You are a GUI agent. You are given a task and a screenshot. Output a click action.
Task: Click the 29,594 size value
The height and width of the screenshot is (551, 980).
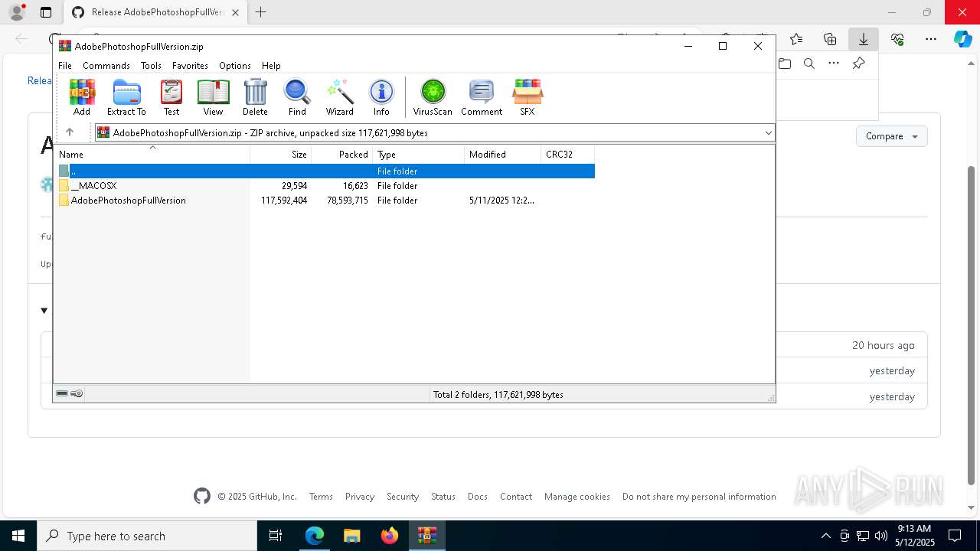click(294, 186)
